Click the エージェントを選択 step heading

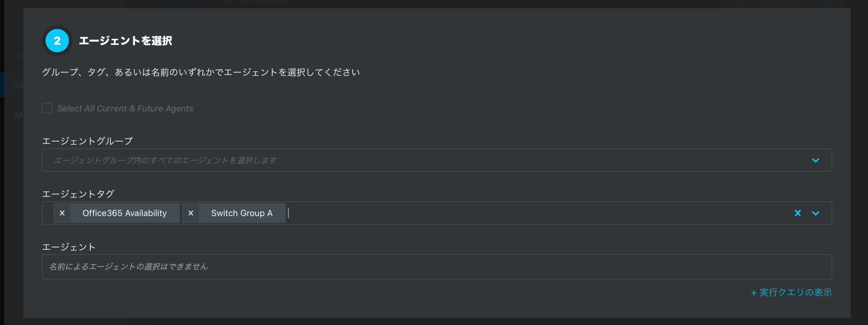[125, 41]
